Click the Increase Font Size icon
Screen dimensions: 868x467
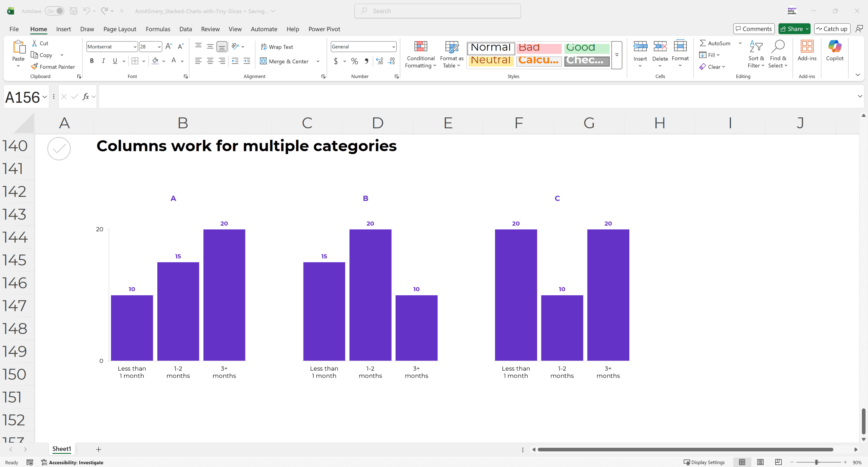point(169,46)
